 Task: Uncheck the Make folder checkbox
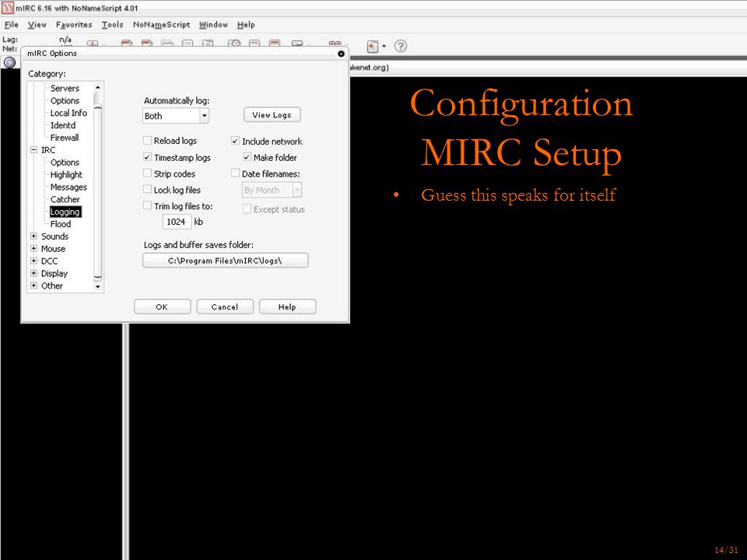click(x=247, y=157)
